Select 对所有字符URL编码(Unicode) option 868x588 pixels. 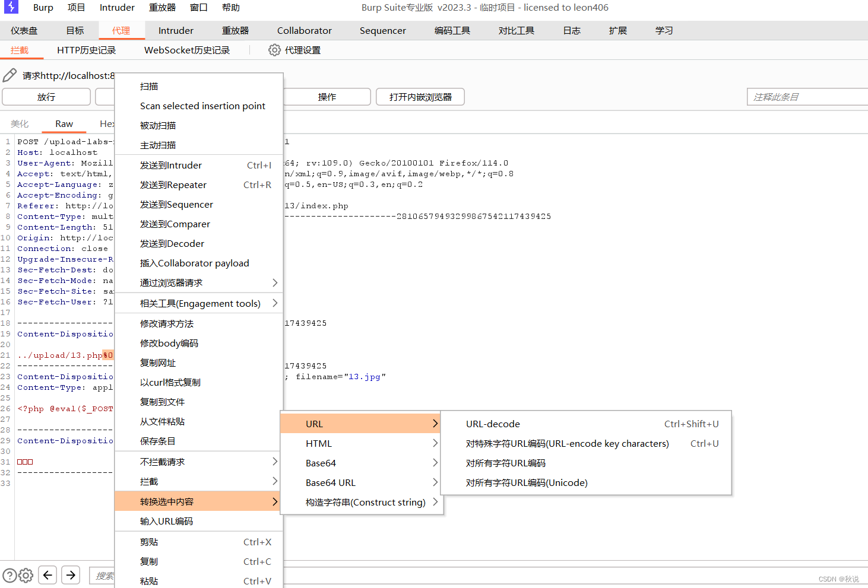pyautogui.click(x=586, y=482)
